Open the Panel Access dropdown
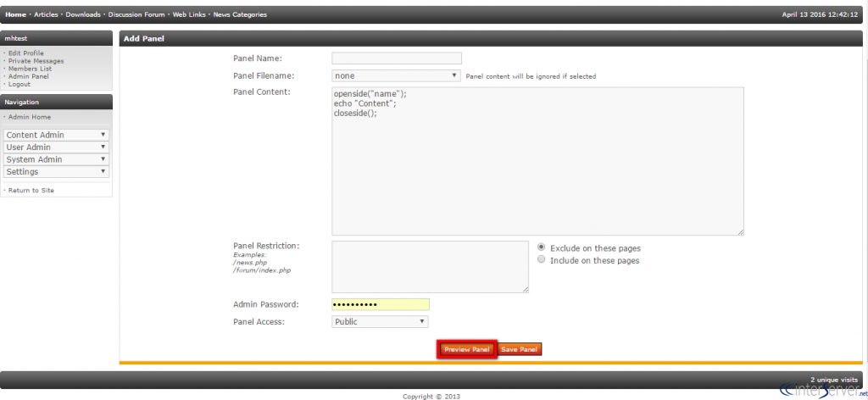 (x=380, y=321)
